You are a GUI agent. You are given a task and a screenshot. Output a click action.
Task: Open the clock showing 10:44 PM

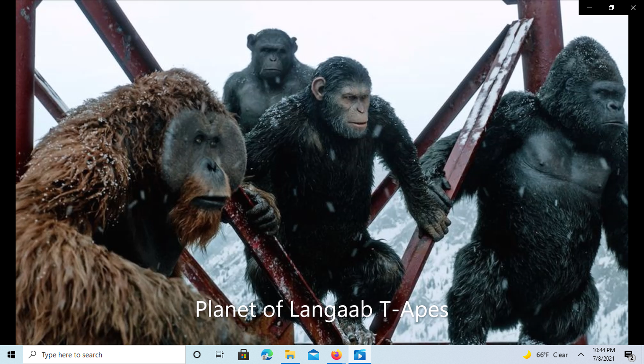coord(604,355)
